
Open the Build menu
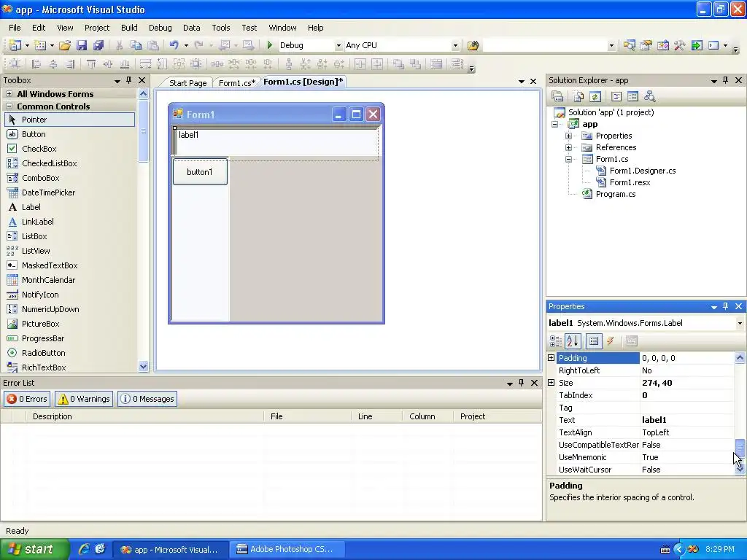click(x=129, y=28)
